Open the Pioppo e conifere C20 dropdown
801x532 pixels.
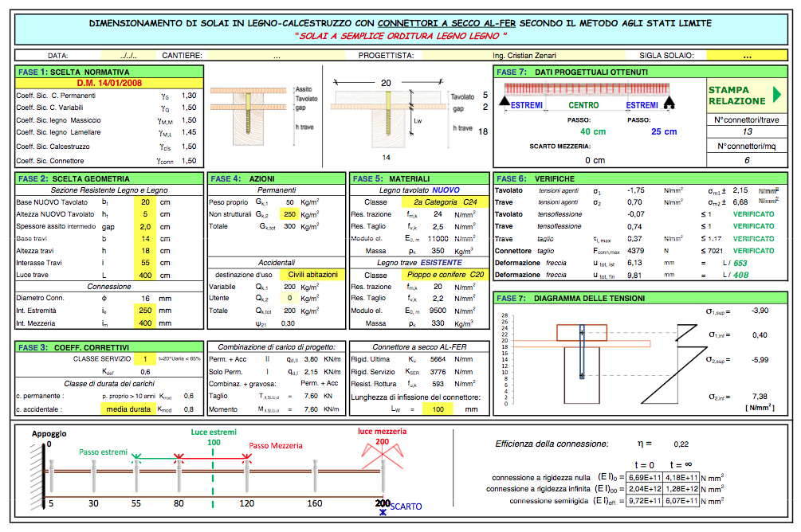coord(445,275)
